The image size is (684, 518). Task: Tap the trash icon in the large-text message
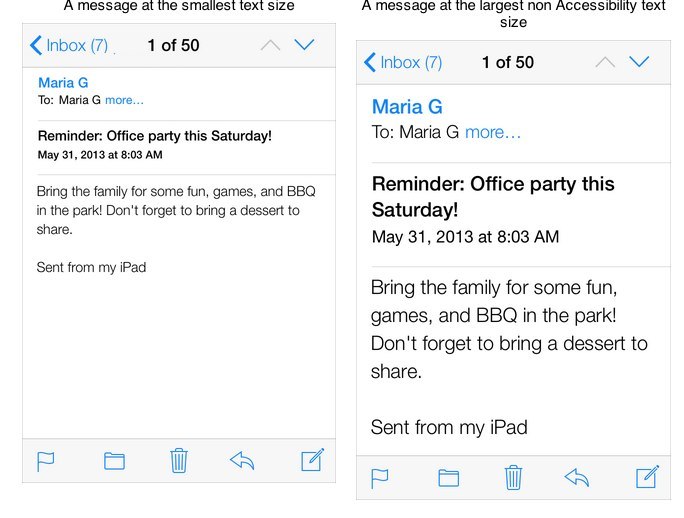pyautogui.click(x=513, y=477)
